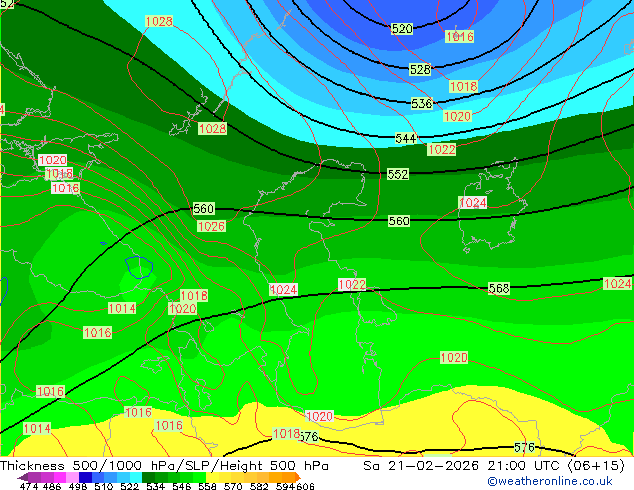Click the 474 legend value
634x490 pixels.
click(29, 486)
